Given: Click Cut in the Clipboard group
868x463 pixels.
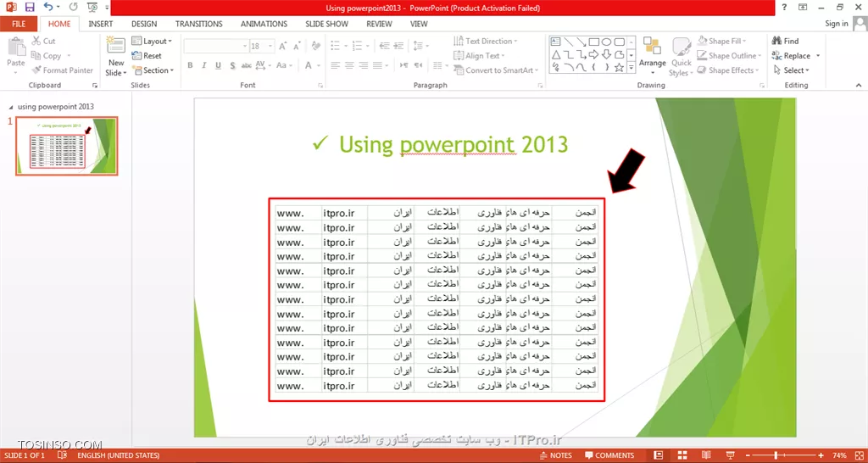Looking at the screenshot, I should coord(44,41).
